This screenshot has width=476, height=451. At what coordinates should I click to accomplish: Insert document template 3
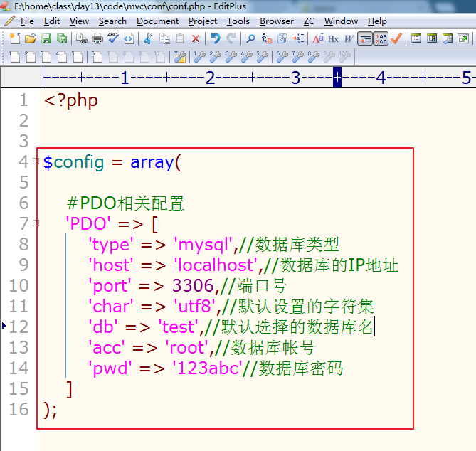[46, 56]
